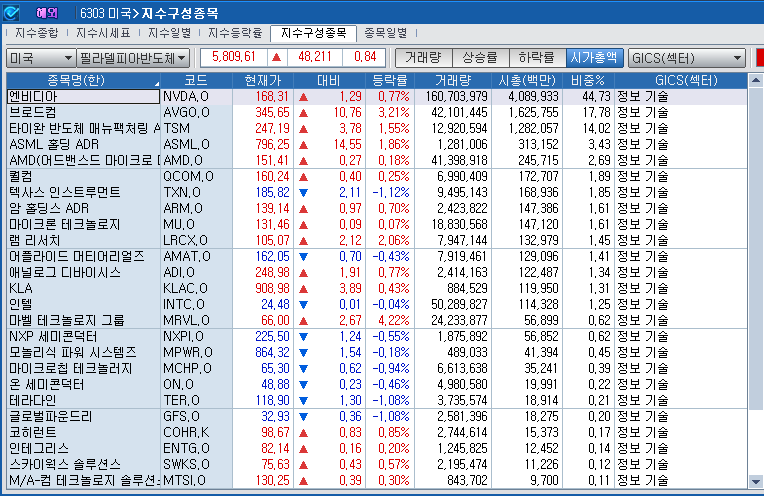Click the TSM code cell
The image size is (764, 496).
196,129
